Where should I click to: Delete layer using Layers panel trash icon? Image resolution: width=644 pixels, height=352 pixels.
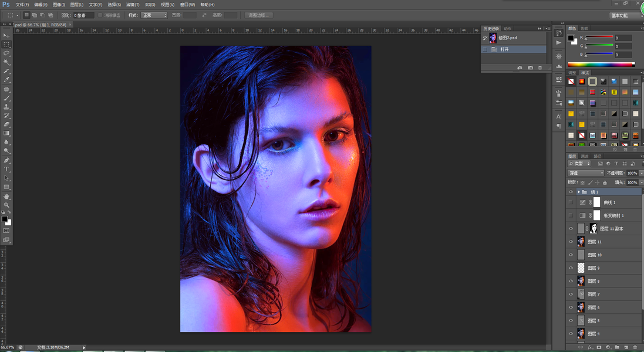[x=635, y=348]
